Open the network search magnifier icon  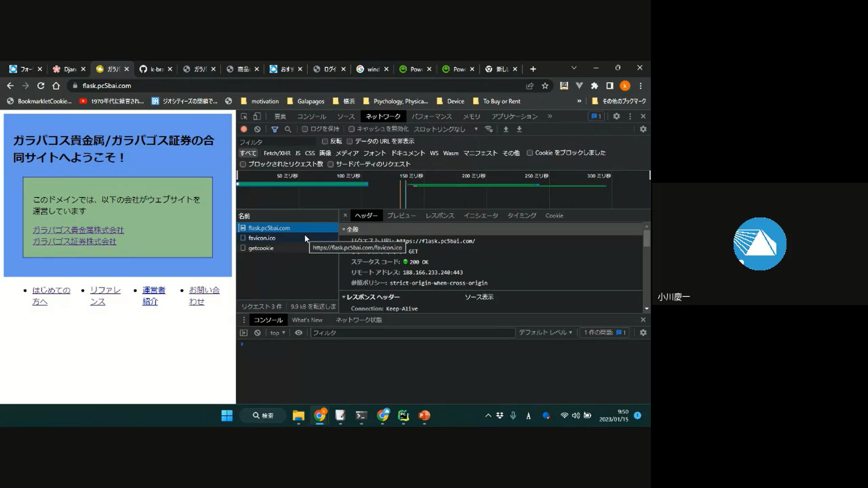288,129
